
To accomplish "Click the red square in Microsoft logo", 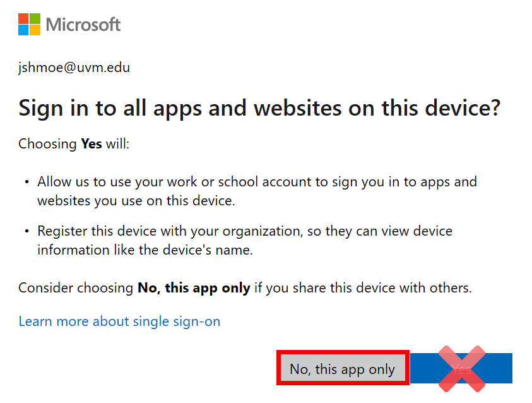I will (23, 19).
